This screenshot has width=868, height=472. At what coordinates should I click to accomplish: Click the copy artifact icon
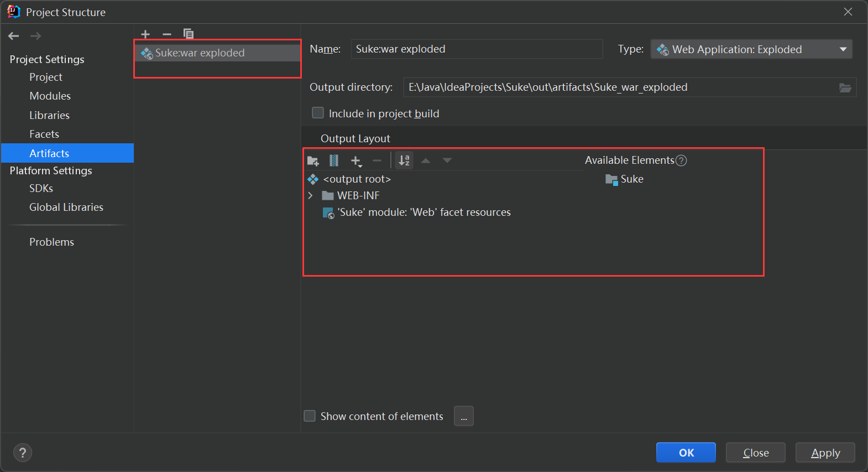click(189, 34)
